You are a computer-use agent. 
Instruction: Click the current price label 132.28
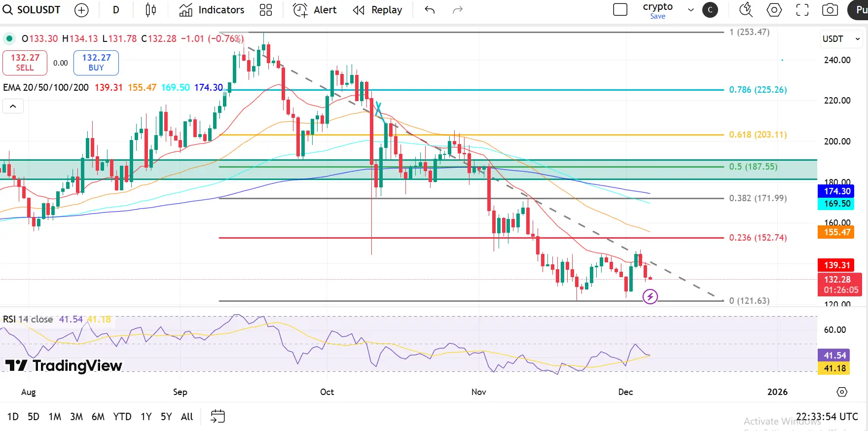click(840, 285)
